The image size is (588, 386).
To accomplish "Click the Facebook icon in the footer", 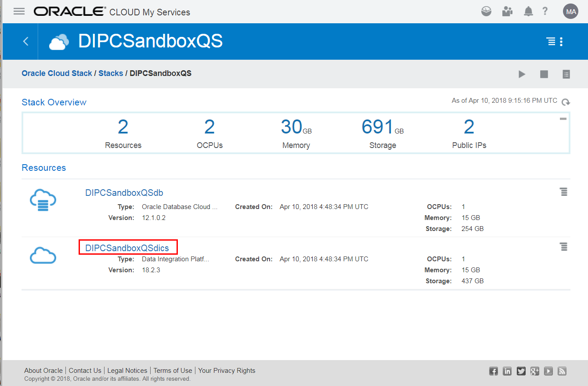I will [x=494, y=371].
